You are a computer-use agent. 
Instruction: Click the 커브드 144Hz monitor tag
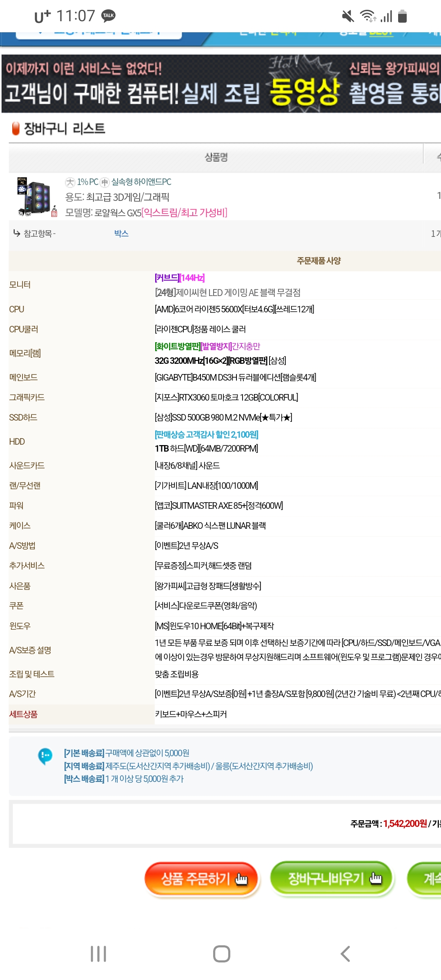pos(180,278)
